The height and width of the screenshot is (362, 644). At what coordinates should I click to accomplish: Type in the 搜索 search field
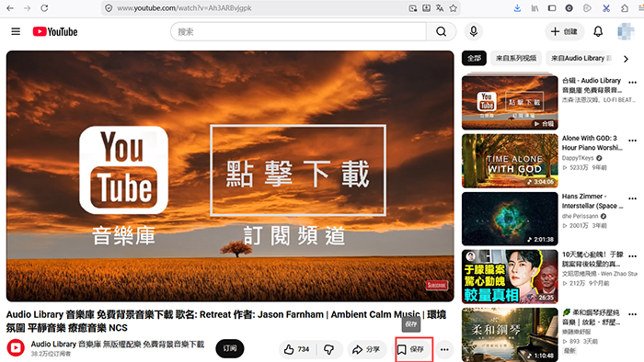(x=299, y=31)
